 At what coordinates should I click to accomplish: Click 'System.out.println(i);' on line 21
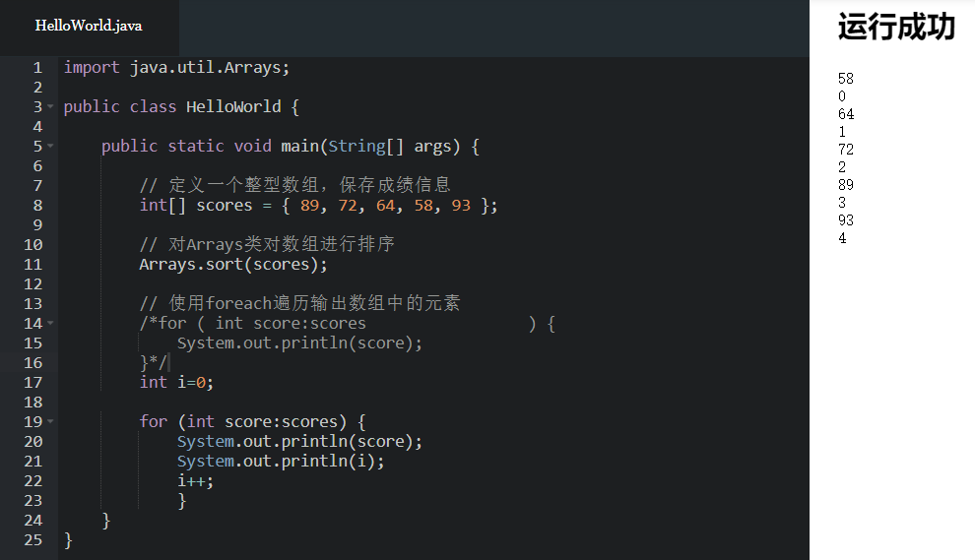click(281, 462)
